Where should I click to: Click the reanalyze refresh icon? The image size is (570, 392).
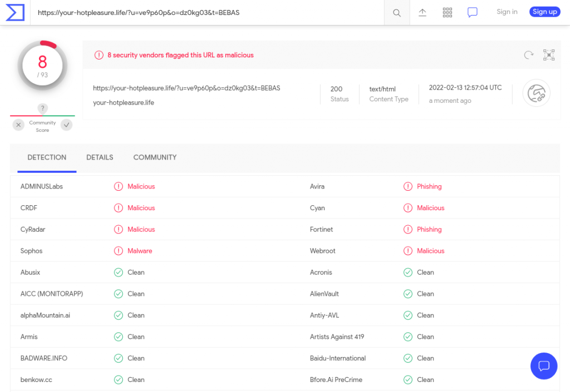[529, 54]
